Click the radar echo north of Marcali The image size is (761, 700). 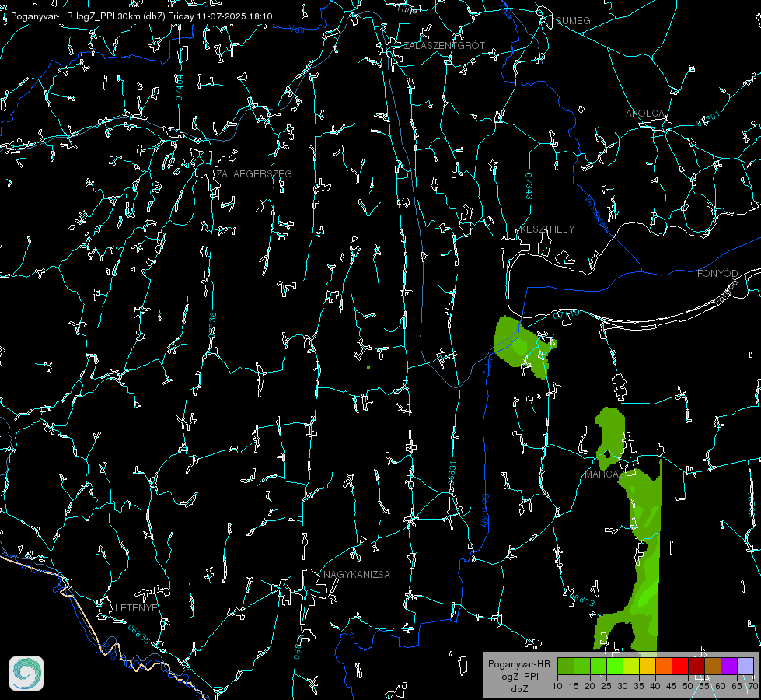click(x=610, y=437)
